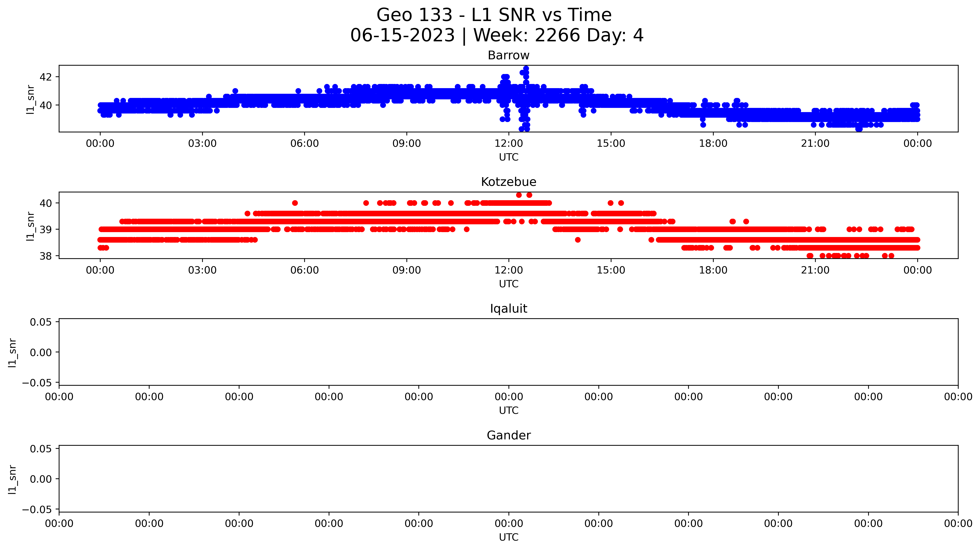Viewport: 980px width, 550px height.
Task: Click the Barrow blue SNR spike near 12:30
Action: coord(525,99)
